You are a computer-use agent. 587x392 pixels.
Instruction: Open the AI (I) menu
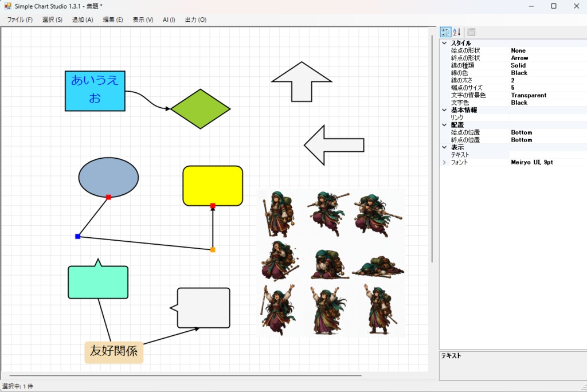pos(169,20)
